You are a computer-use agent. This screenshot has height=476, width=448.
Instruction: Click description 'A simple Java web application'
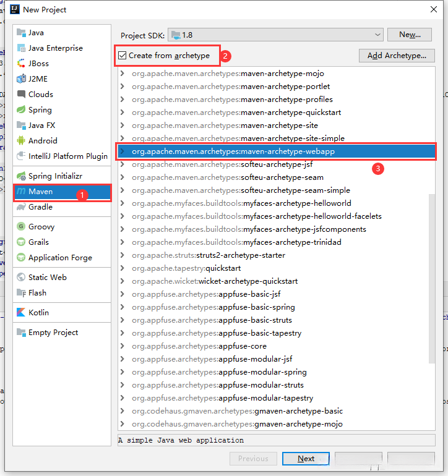pyautogui.click(x=181, y=440)
